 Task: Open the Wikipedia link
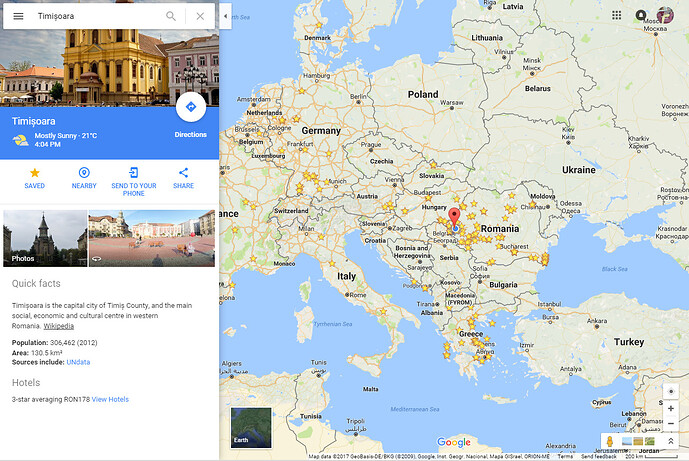[x=58, y=326]
